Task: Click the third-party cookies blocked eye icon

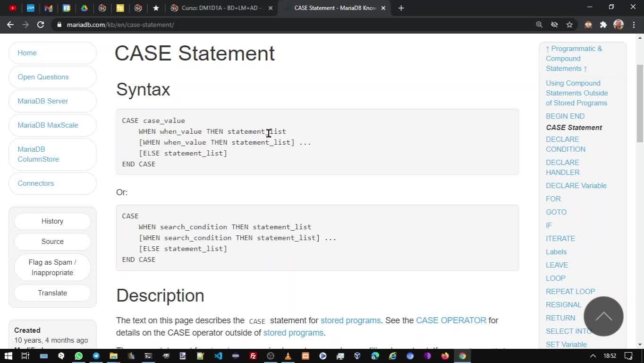Action: tap(554, 25)
